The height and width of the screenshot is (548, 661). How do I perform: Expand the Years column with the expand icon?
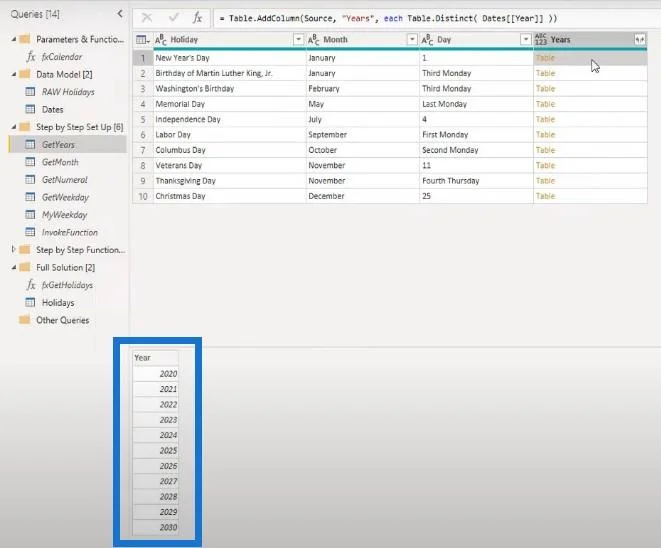tap(640, 40)
